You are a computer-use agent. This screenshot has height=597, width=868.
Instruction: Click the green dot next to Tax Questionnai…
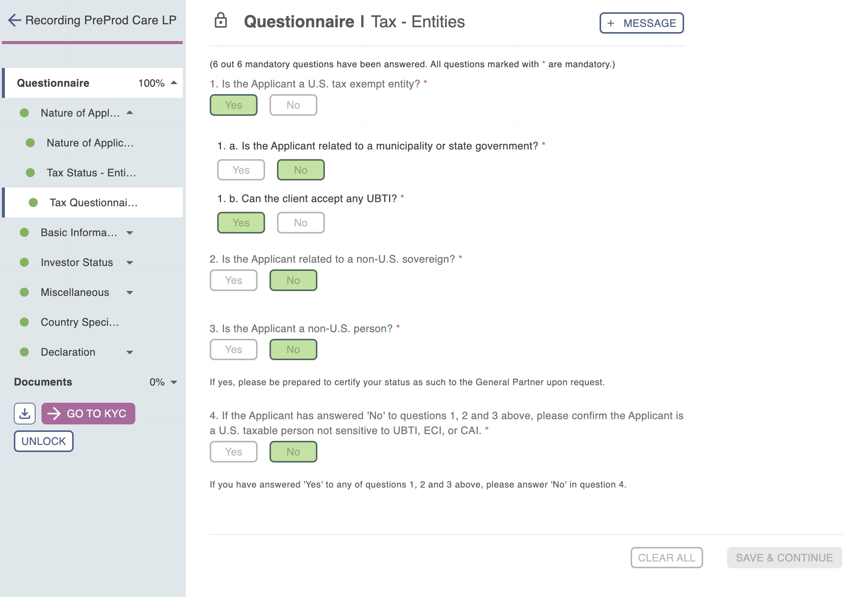(33, 202)
